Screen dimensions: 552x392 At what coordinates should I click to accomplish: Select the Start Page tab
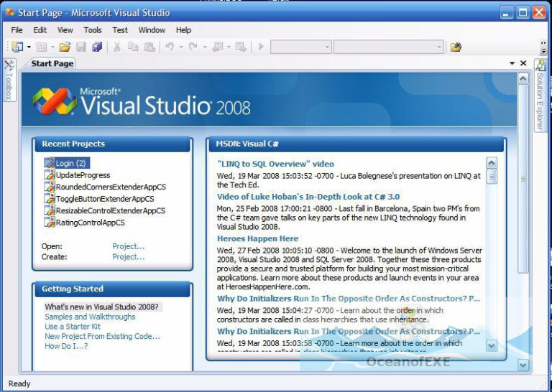(52, 64)
